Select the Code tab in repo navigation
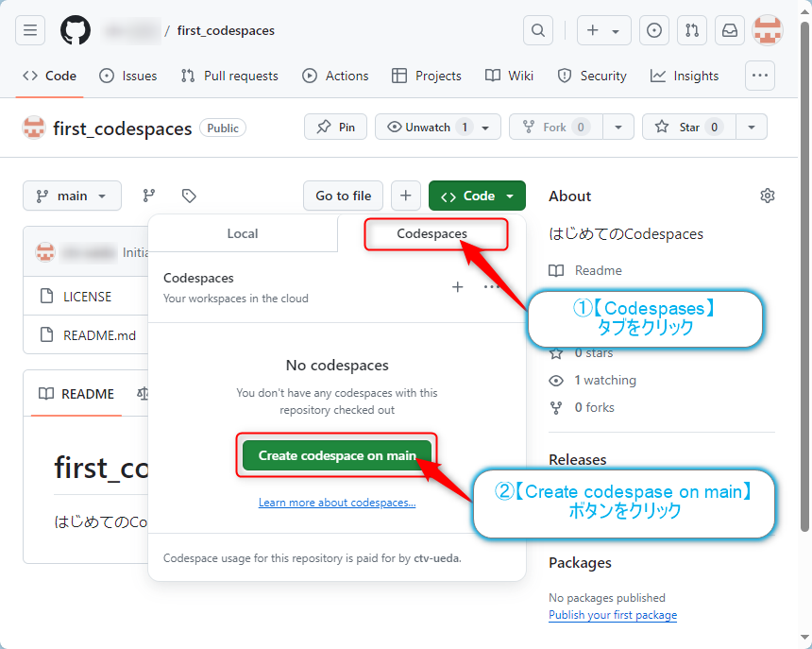 50,76
